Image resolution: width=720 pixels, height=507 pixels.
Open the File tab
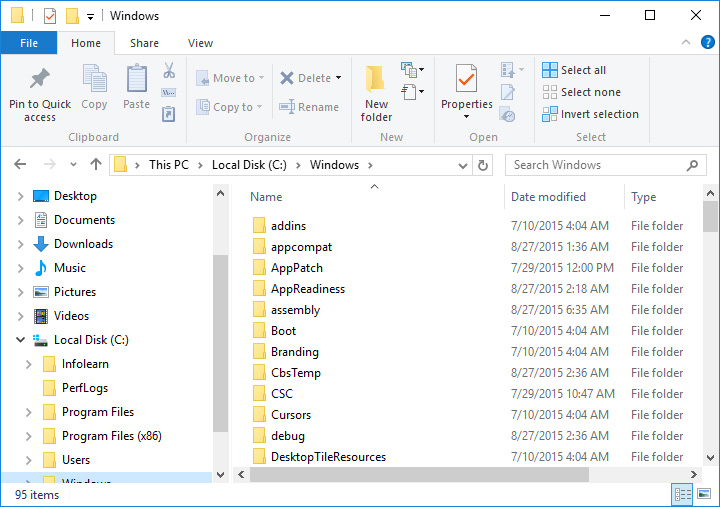29,43
